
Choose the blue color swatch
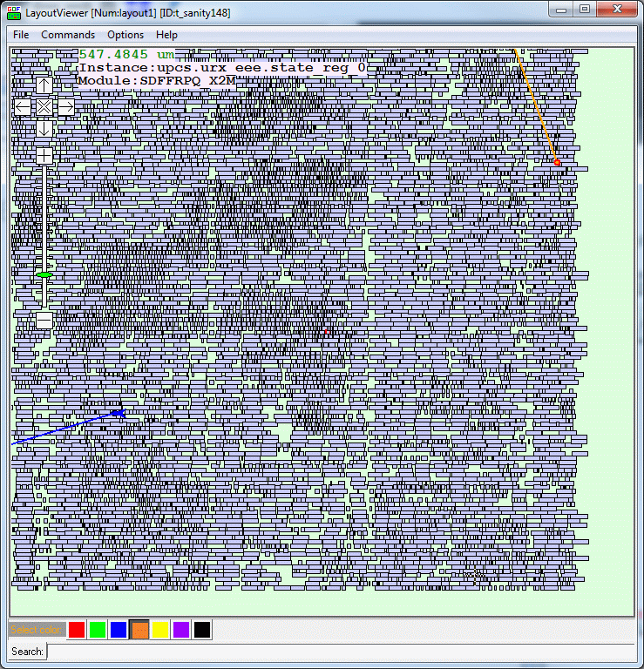click(x=119, y=629)
